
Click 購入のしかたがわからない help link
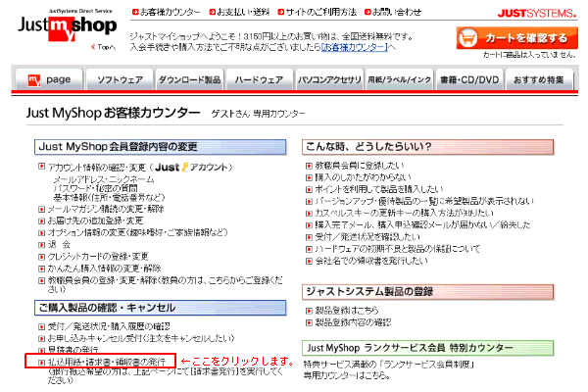pyautogui.click(x=363, y=177)
